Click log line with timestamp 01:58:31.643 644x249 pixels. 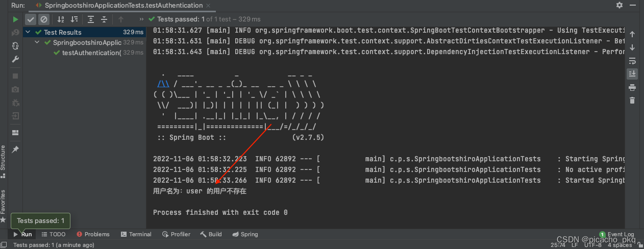coord(389,52)
